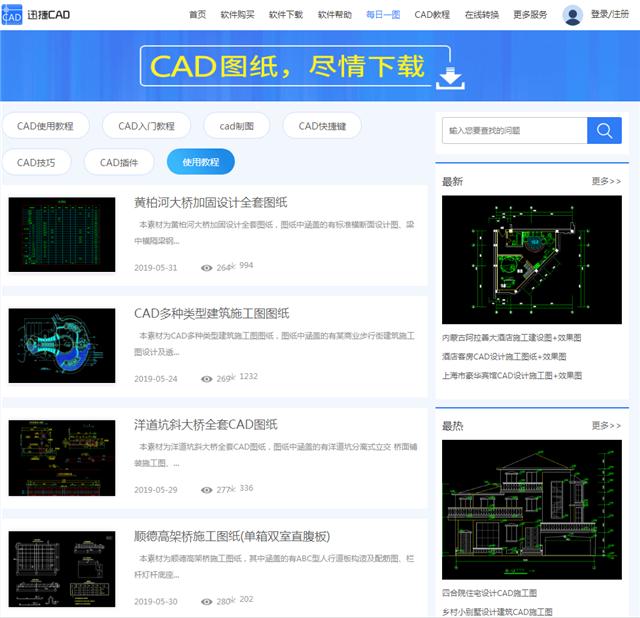Open the 软件购买 nav item
Screen dimensions: 640x618
[x=237, y=15]
